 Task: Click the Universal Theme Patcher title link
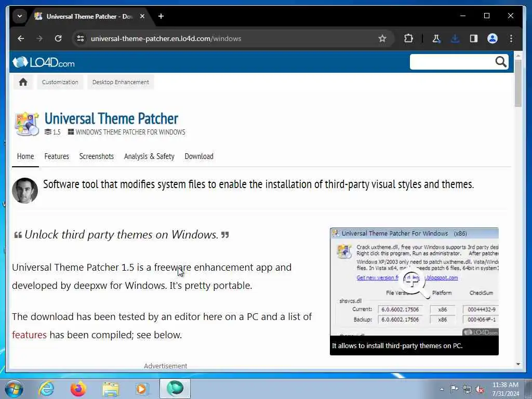(x=111, y=119)
